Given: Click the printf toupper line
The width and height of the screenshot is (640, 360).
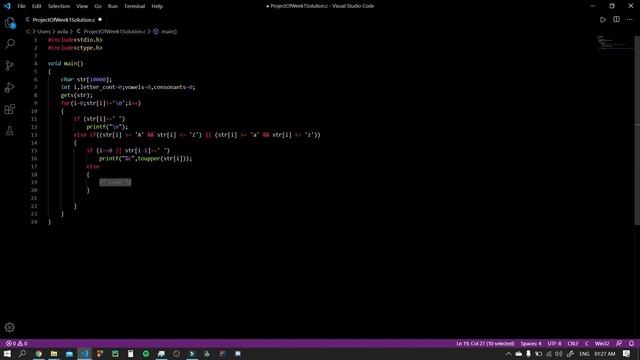Looking at the screenshot, I should [x=145, y=158].
